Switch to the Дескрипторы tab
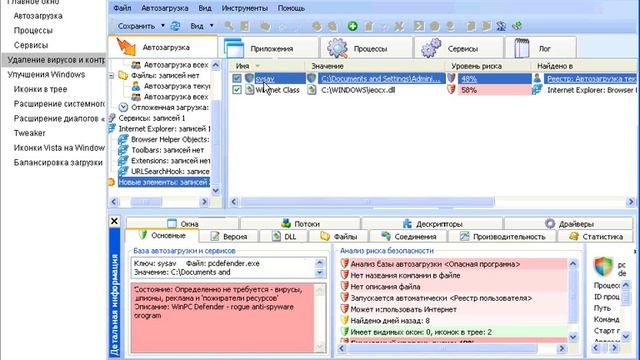640x360 pixels. click(x=432, y=224)
